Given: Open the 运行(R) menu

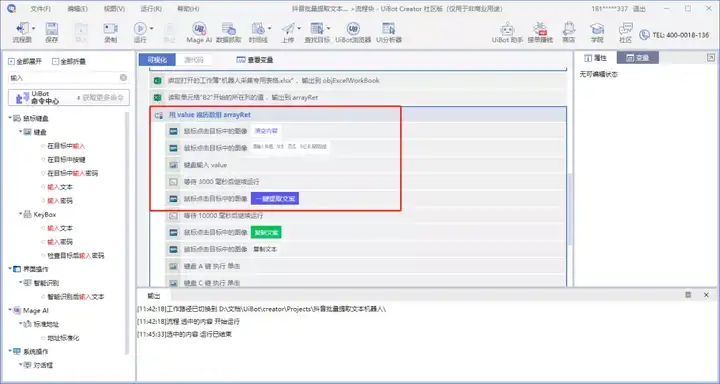Looking at the screenshot, I should 151,9.
